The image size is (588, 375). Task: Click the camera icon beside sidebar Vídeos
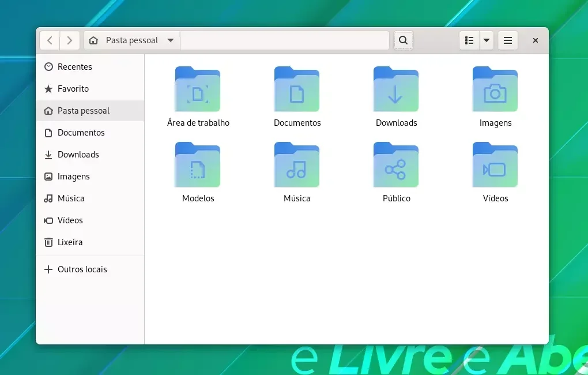[x=48, y=220]
